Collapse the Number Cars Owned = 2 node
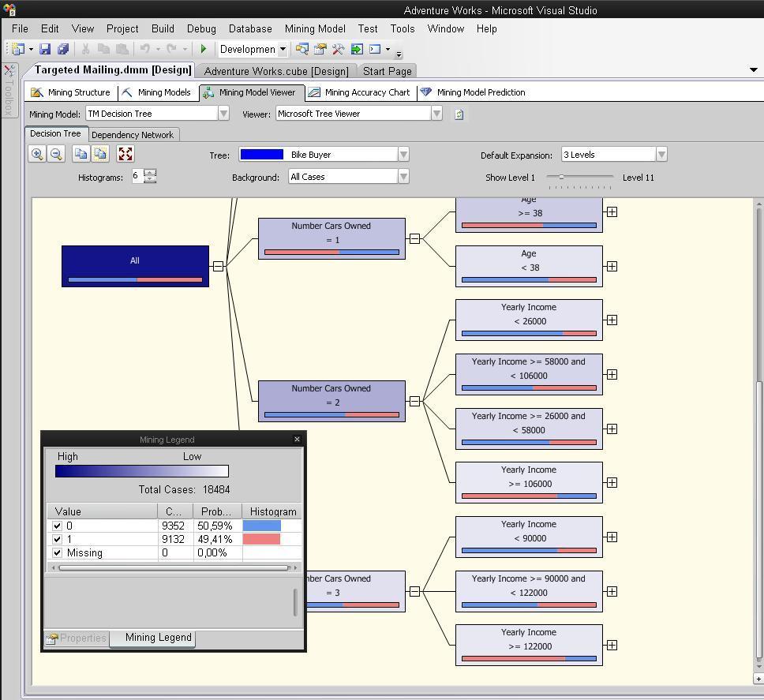Screen dimensions: 764x700 tap(414, 402)
